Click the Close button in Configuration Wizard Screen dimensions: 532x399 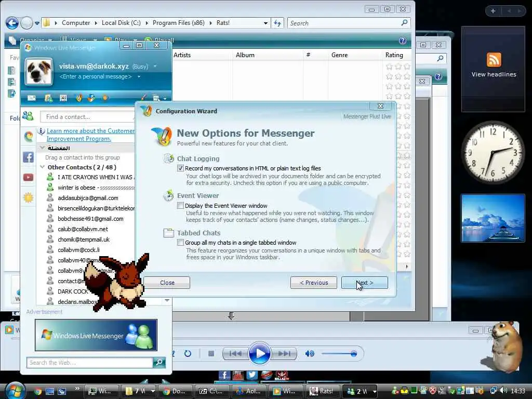pyautogui.click(x=167, y=283)
